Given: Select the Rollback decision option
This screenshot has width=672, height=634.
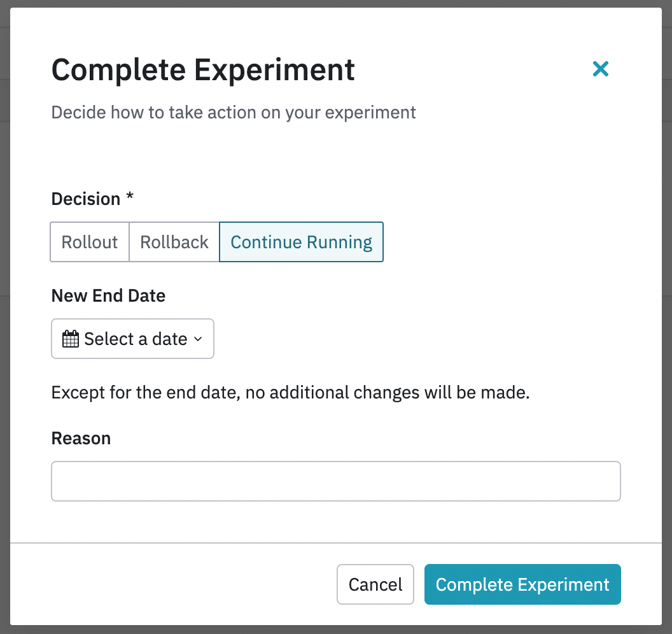Looking at the screenshot, I should coord(174,242).
